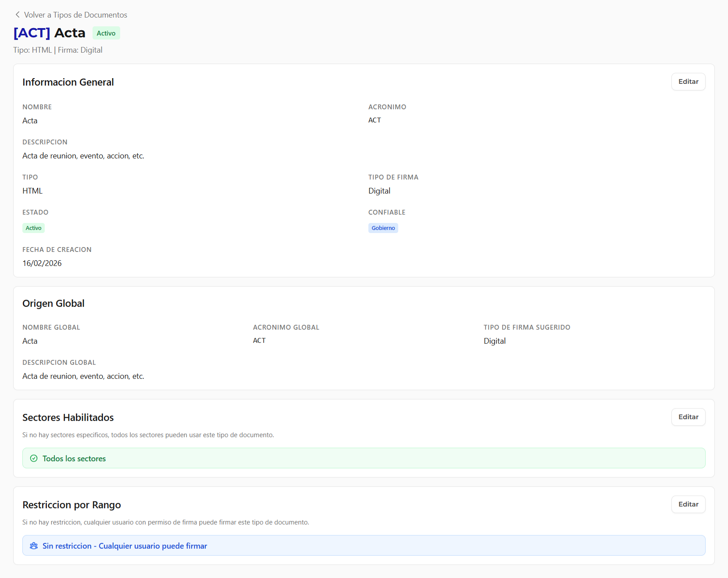Viewport: 728px width, 578px height.
Task: Click the Activo badge beside the title
Action: (x=106, y=33)
